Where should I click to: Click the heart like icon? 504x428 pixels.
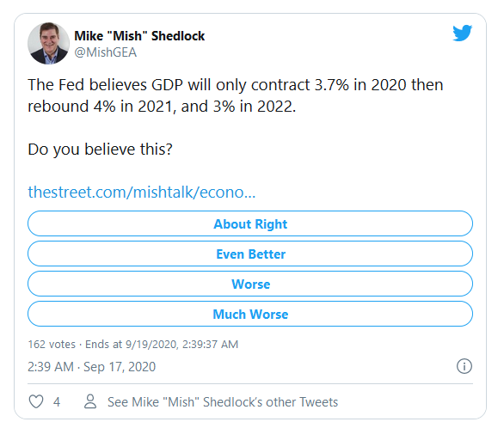(36, 401)
